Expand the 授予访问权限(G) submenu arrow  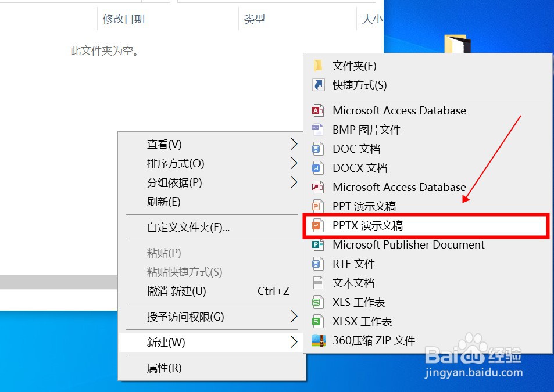pyautogui.click(x=294, y=317)
